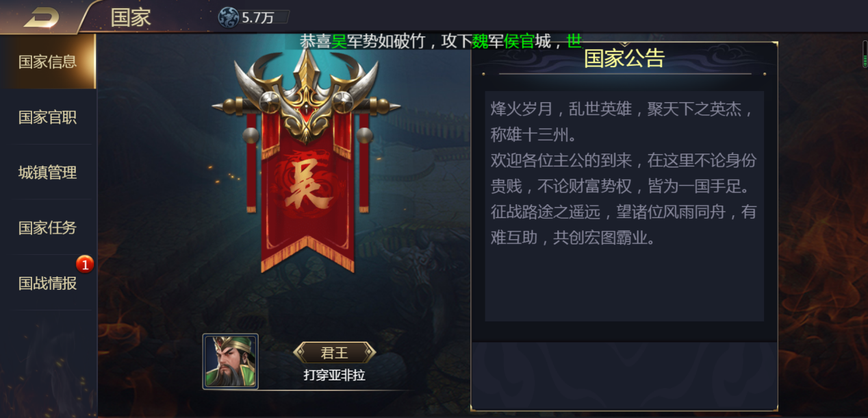The width and height of the screenshot is (868, 418).
Task: Click the scrolling conquest news ticker
Action: [441, 41]
